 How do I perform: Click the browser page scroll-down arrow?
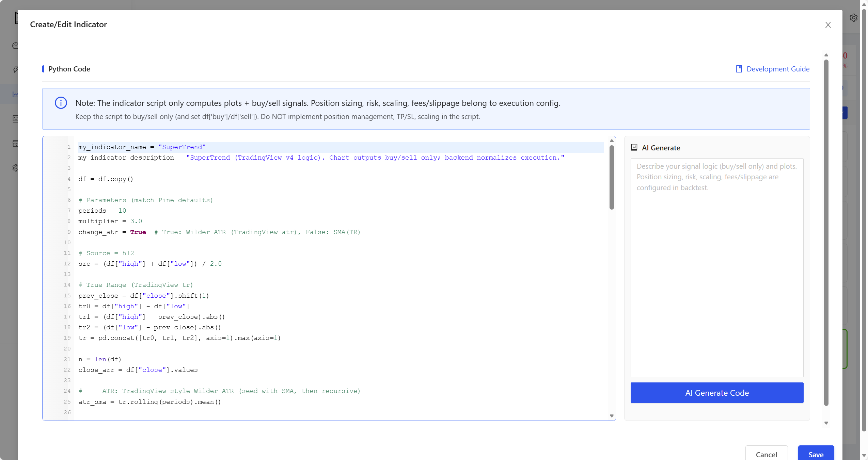pyautogui.click(x=864, y=455)
